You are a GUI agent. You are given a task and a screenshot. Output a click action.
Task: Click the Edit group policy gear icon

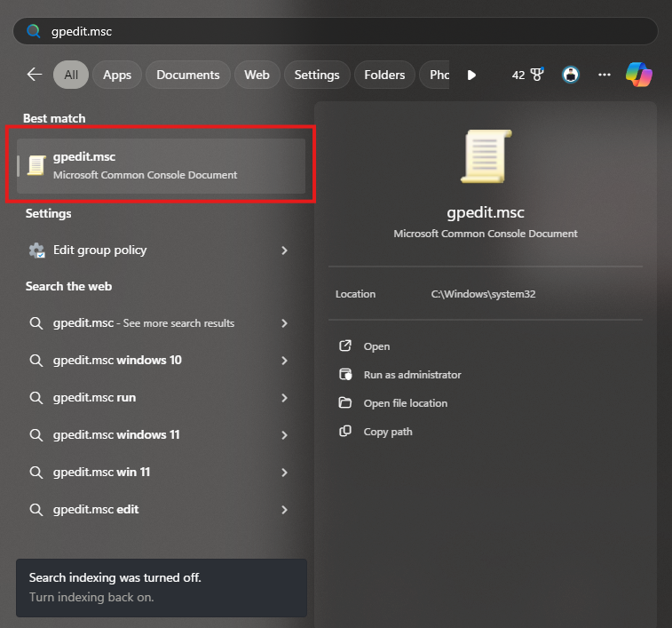click(x=37, y=250)
